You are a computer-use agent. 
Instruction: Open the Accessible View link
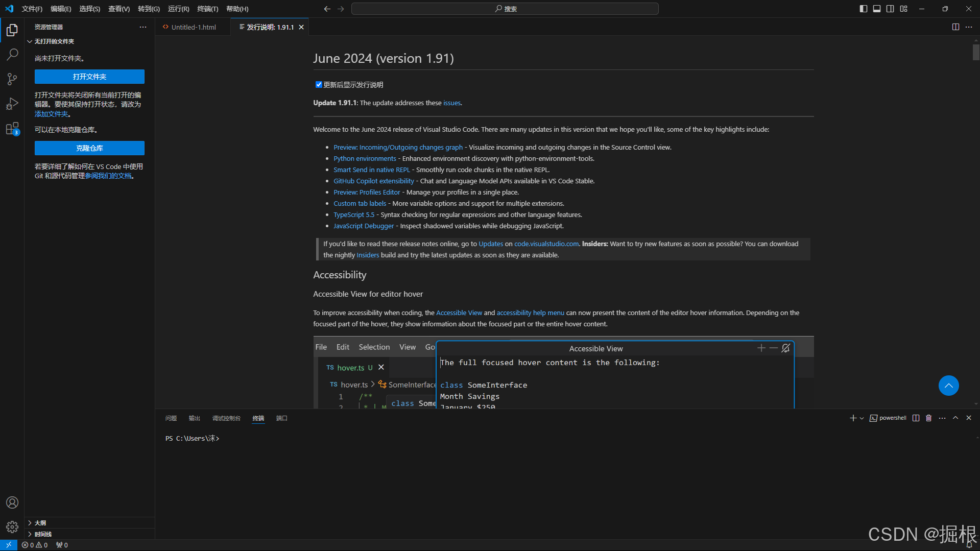point(459,313)
